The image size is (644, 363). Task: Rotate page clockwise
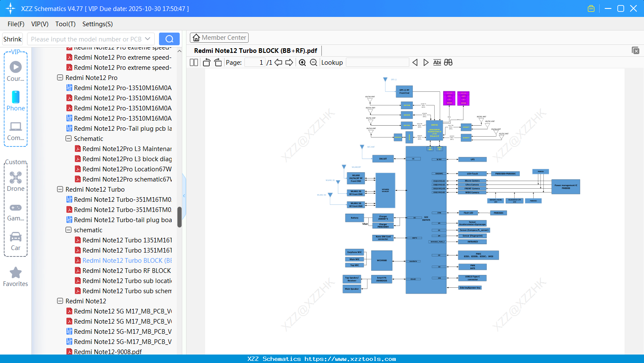click(218, 63)
